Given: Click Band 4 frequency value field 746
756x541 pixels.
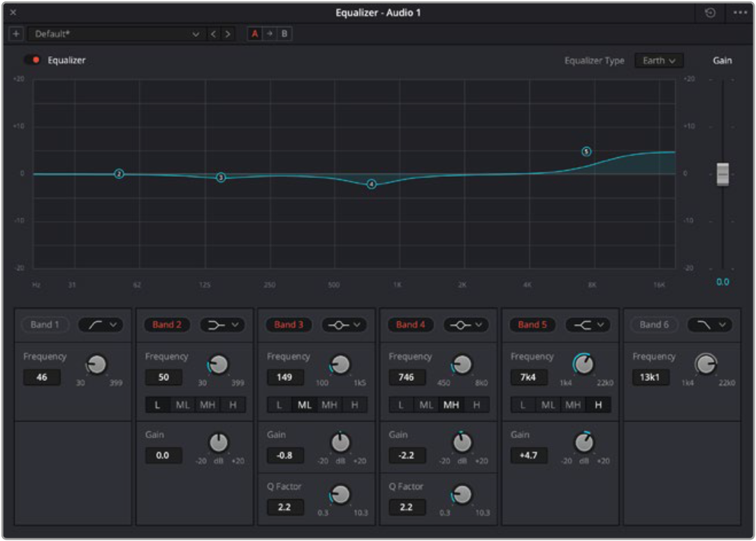Looking at the screenshot, I should (407, 377).
